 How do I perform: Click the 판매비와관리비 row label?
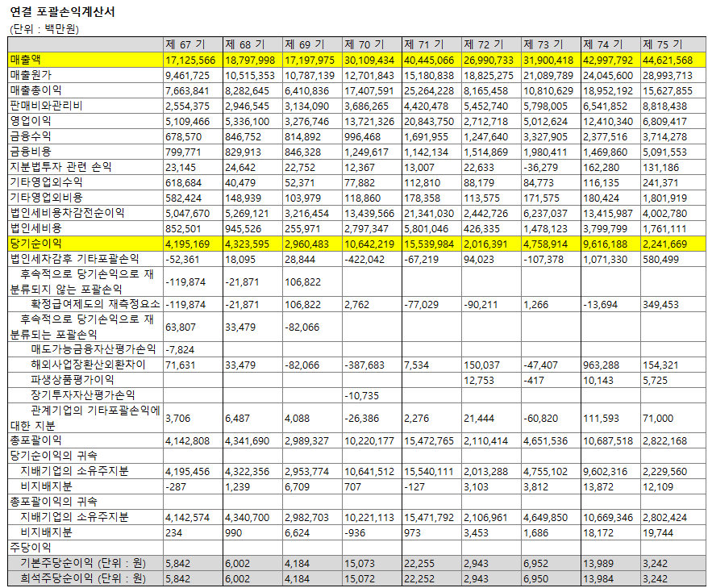[x=46, y=106]
